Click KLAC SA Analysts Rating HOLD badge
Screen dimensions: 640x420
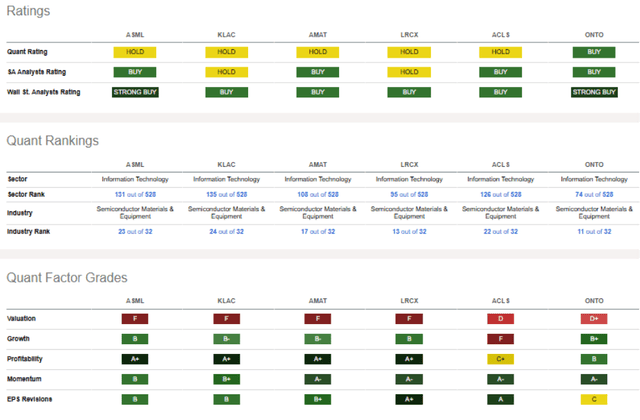[x=227, y=72]
